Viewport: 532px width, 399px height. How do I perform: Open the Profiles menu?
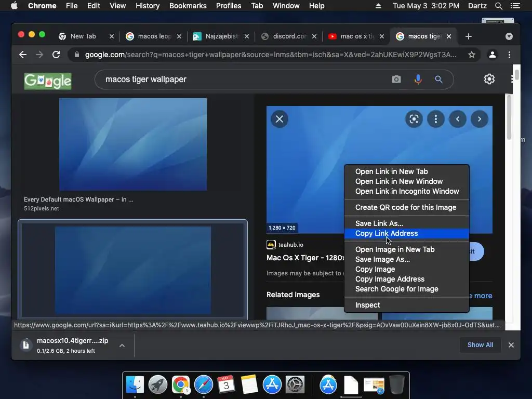pyautogui.click(x=229, y=6)
